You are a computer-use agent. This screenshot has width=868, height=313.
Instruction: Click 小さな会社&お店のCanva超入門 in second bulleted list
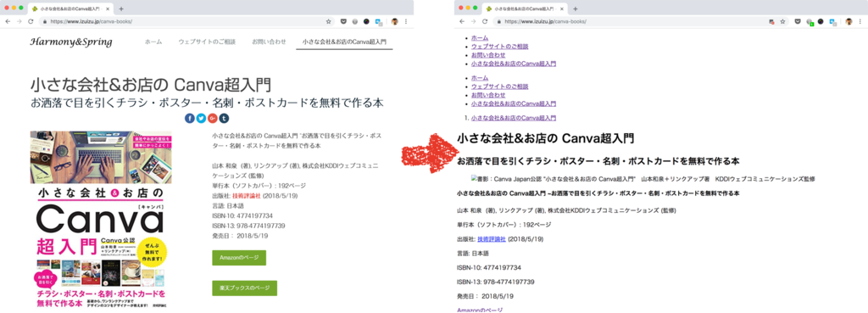pos(514,103)
